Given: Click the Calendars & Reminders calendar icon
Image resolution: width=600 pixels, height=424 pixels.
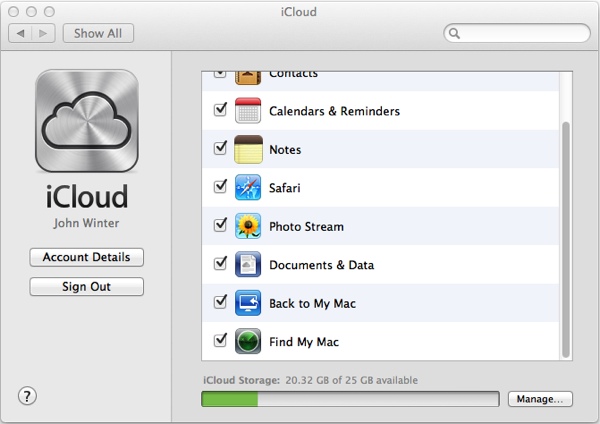Looking at the screenshot, I should pos(248,111).
